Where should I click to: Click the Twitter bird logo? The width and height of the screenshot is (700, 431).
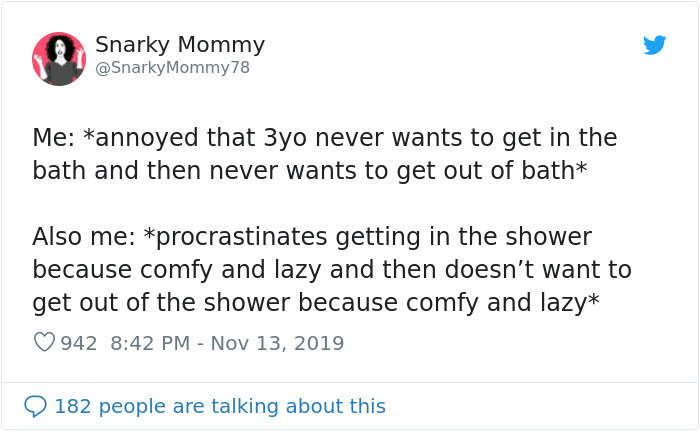(x=655, y=45)
